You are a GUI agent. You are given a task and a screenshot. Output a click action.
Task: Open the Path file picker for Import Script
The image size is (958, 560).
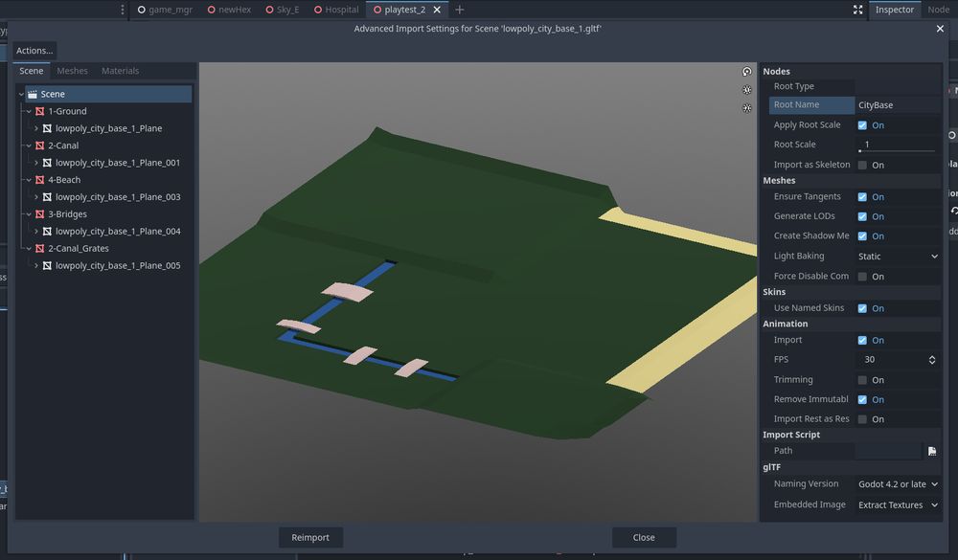(931, 450)
